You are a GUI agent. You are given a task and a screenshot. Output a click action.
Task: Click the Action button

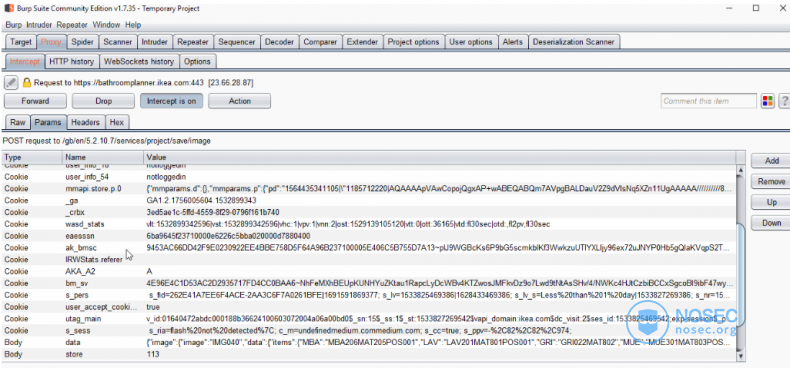pos(239,101)
